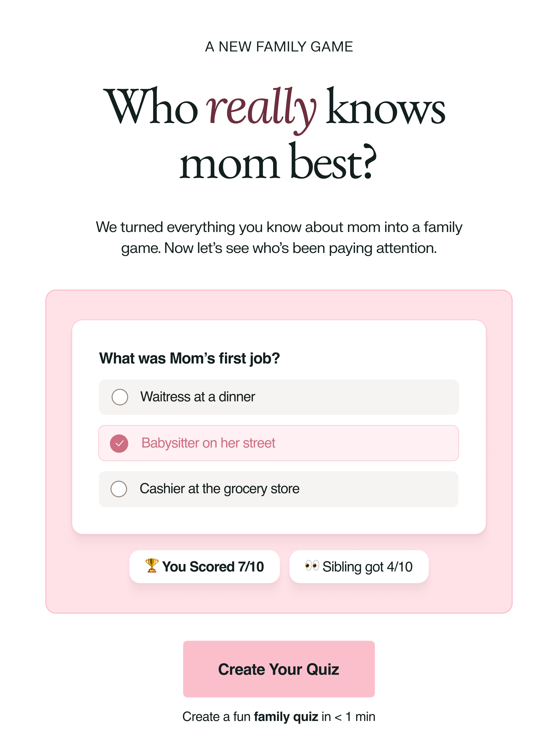Click the bold "family quiz" text
This screenshot has height=756, width=558.
(286, 717)
